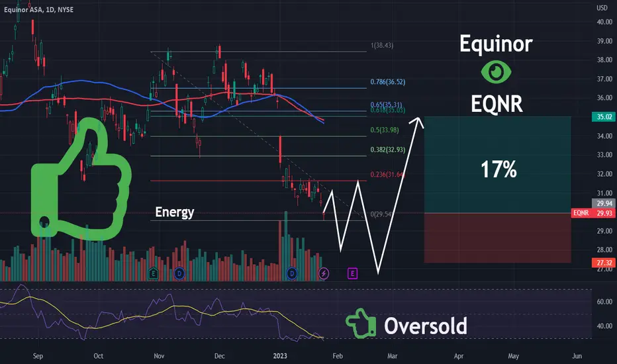Image resolution: width=617 pixels, height=364 pixels.
Task: Click Oct on the date axis
Action: tap(99, 356)
